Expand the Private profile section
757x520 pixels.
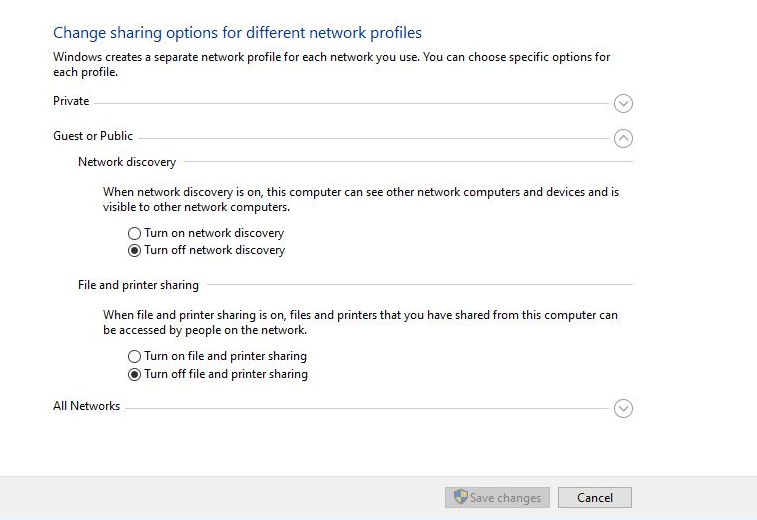[x=623, y=103]
